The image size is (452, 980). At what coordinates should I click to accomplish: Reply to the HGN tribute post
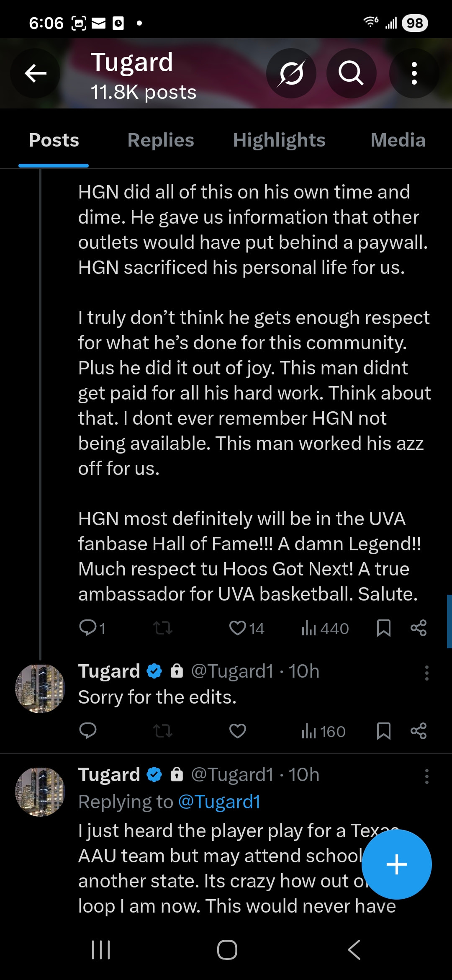tap(88, 628)
